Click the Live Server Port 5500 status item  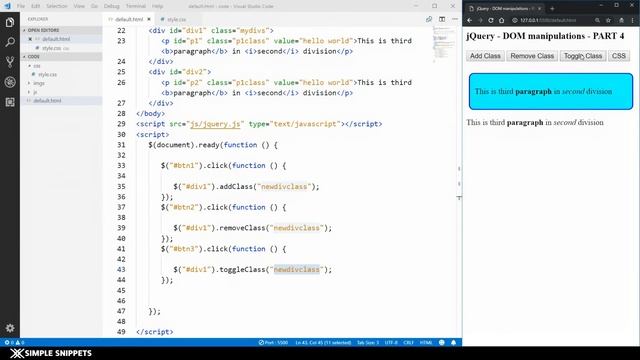273,342
